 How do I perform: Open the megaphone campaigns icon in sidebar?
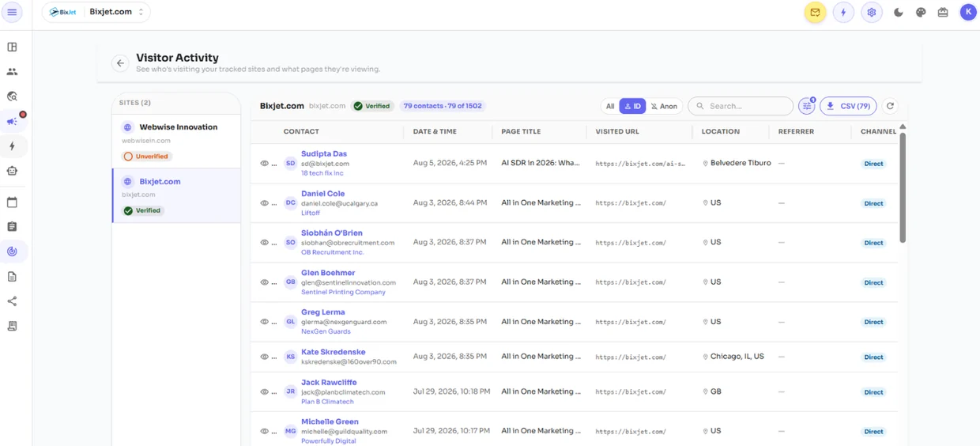pos(12,122)
